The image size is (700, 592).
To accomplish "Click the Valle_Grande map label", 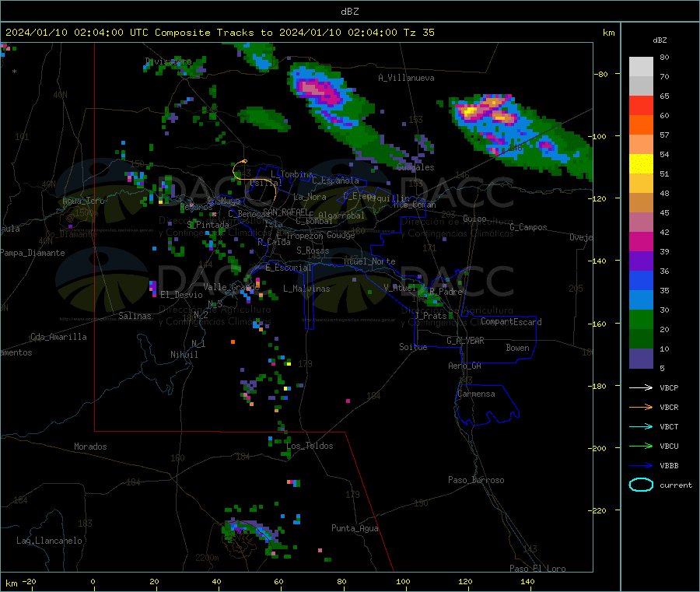I will coord(231,287).
